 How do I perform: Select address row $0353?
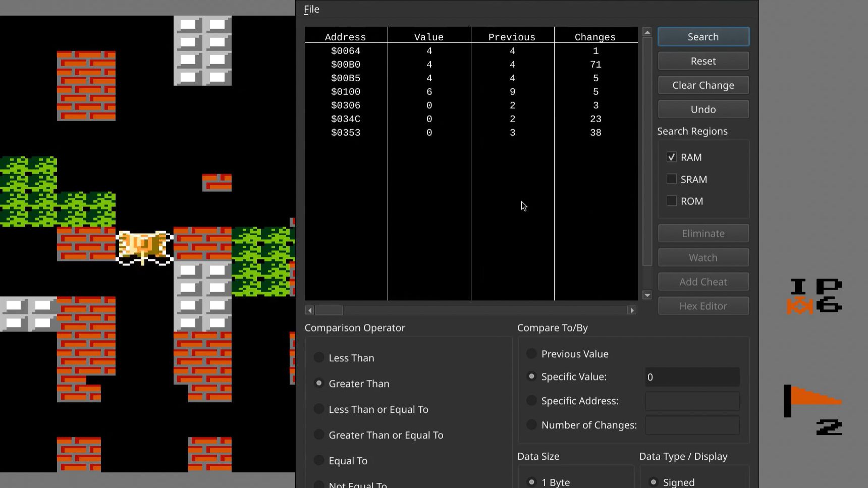[x=471, y=133]
